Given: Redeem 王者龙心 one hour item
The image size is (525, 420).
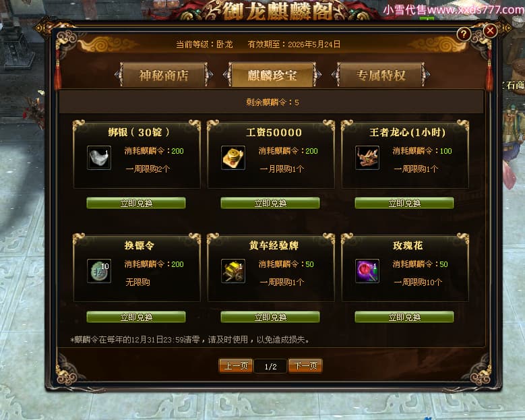Looking at the screenshot, I should point(404,203).
